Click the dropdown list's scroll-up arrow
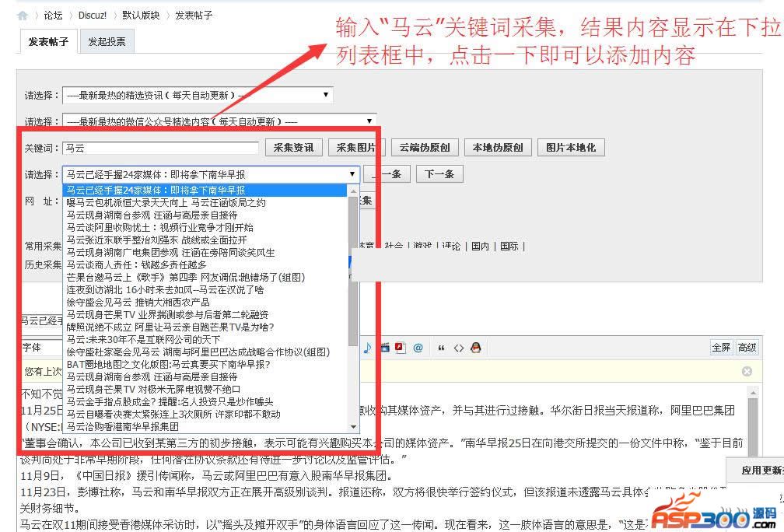This screenshot has width=784, height=532. tap(353, 191)
